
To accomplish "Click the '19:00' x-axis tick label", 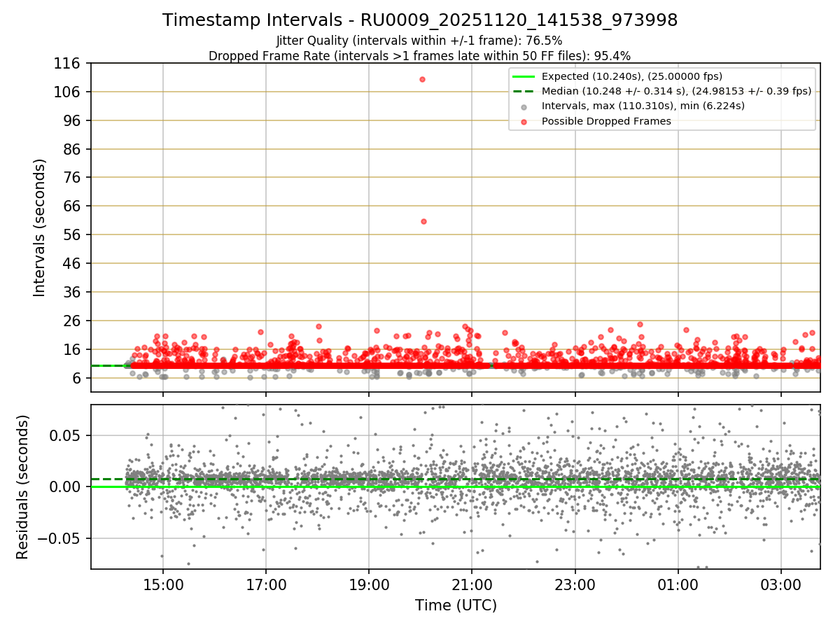I will click(x=369, y=584).
